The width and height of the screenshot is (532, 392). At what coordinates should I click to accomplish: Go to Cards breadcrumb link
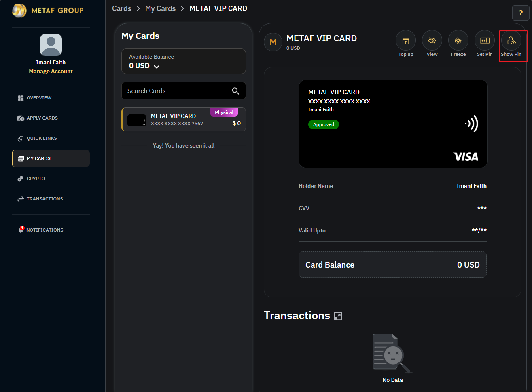pyautogui.click(x=122, y=8)
